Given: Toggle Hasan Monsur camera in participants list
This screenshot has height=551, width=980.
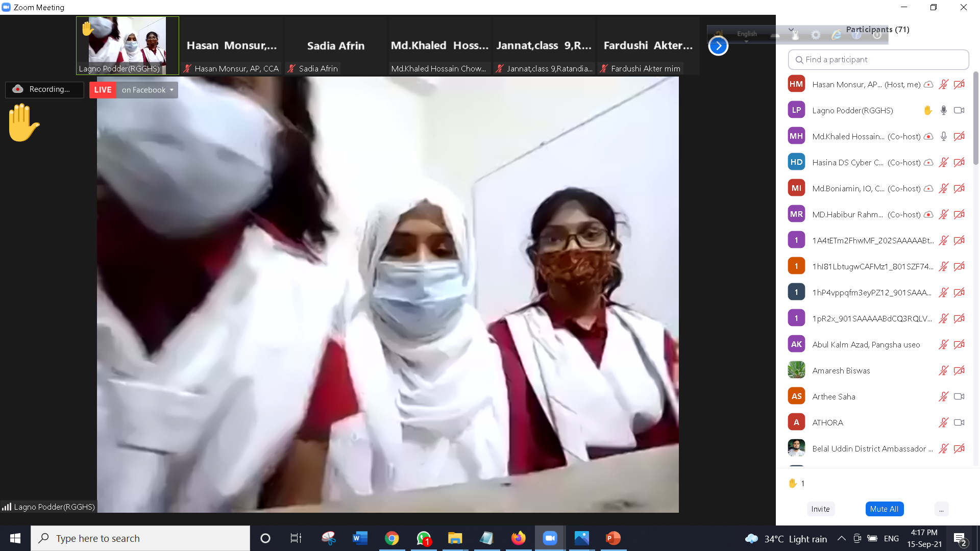Looking at the screenshot, I should [959, 85].
